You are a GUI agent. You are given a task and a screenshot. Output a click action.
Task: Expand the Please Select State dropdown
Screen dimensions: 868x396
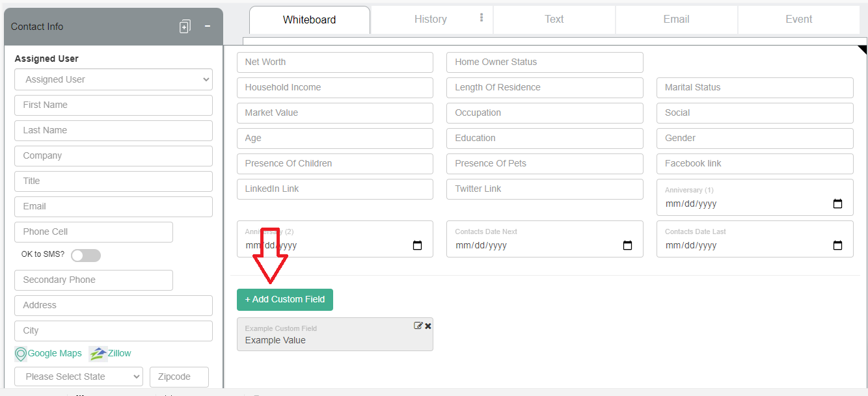pyautogui.click(x=78, y=376)
